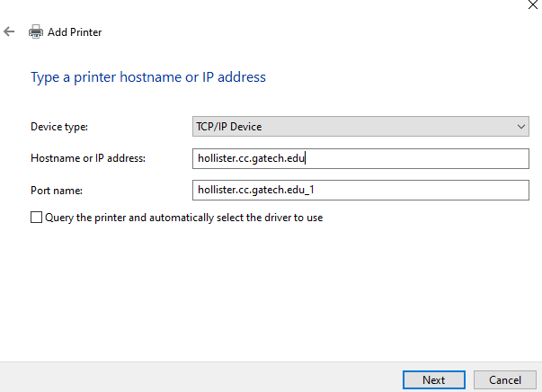Enable the Query the printer checkbox
This screenshot has width=542, height=392.
[36, 218]
